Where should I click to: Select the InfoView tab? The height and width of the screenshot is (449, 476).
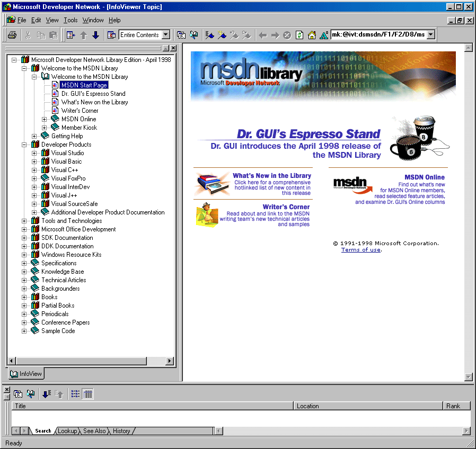click(x=26, y=374)
